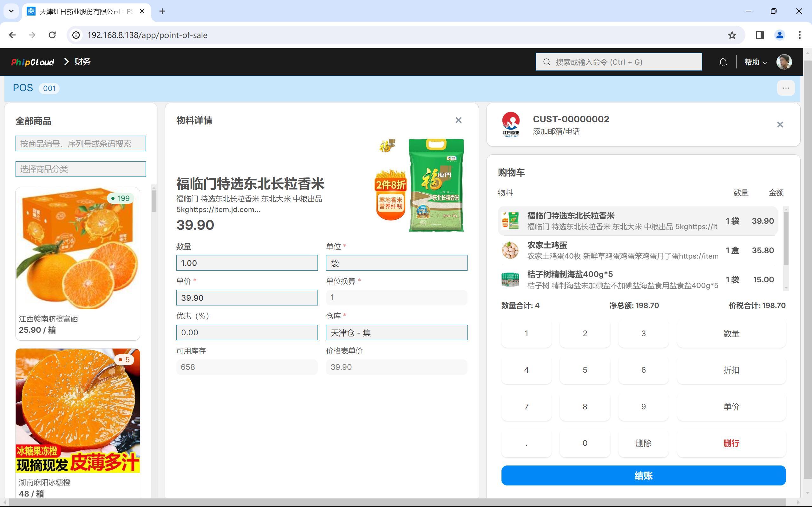Expand the Help dropdown menu
This screenshot has width=812, height=507.
(x=755, y=62)
